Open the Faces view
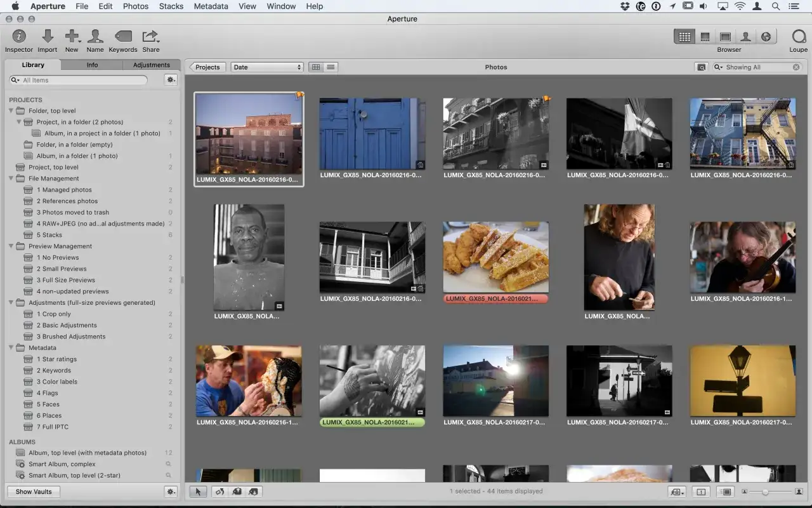 coord(745,37)
